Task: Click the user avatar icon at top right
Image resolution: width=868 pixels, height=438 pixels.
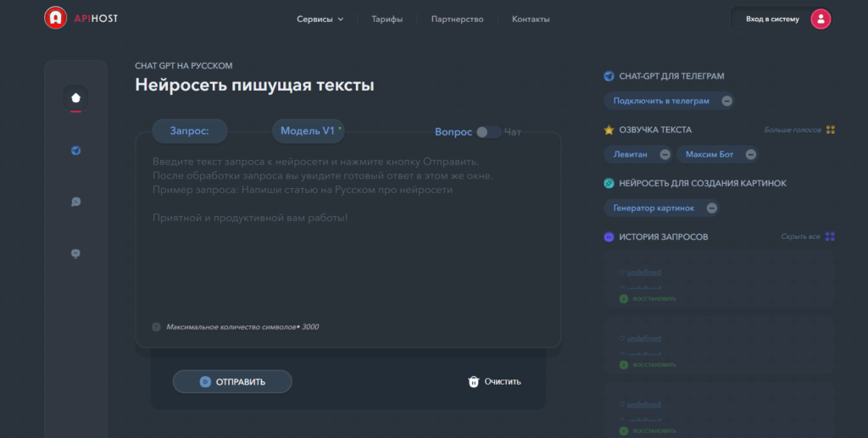Action: pyautogui.click(x=821, y=19)
